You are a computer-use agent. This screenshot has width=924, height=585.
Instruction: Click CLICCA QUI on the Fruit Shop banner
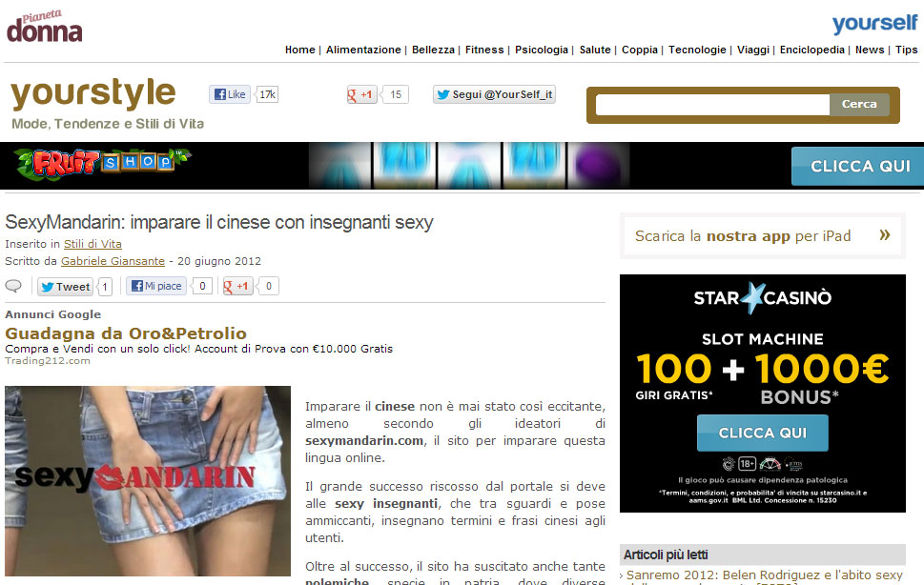(x=858, y=167)
